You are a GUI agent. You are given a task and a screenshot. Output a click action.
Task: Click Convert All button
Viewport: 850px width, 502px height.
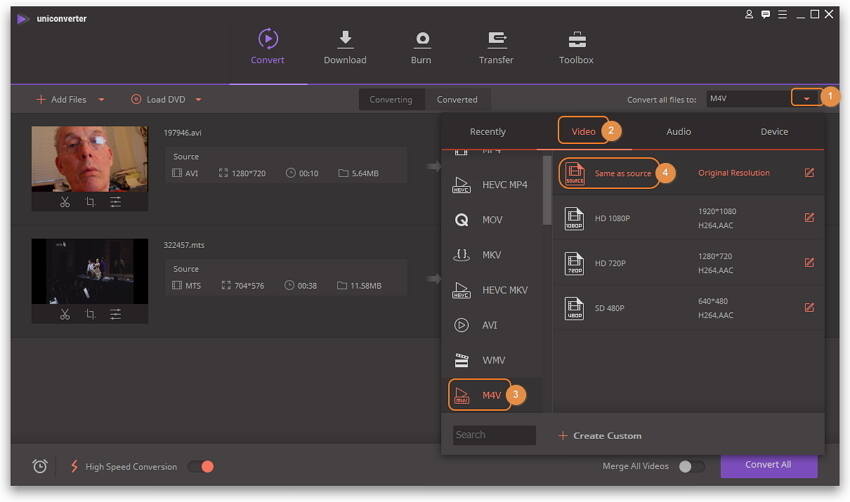pos(769,465)
